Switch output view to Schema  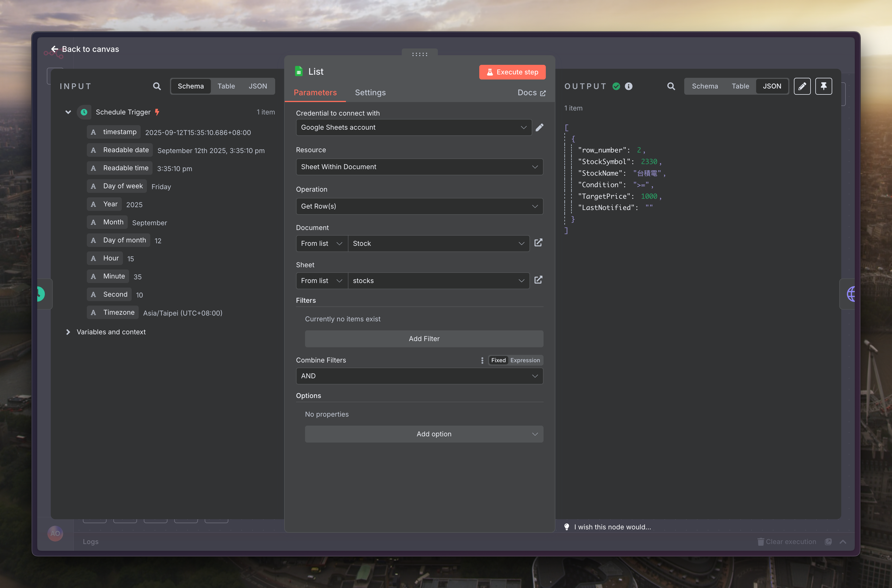(x=705, y=86)
